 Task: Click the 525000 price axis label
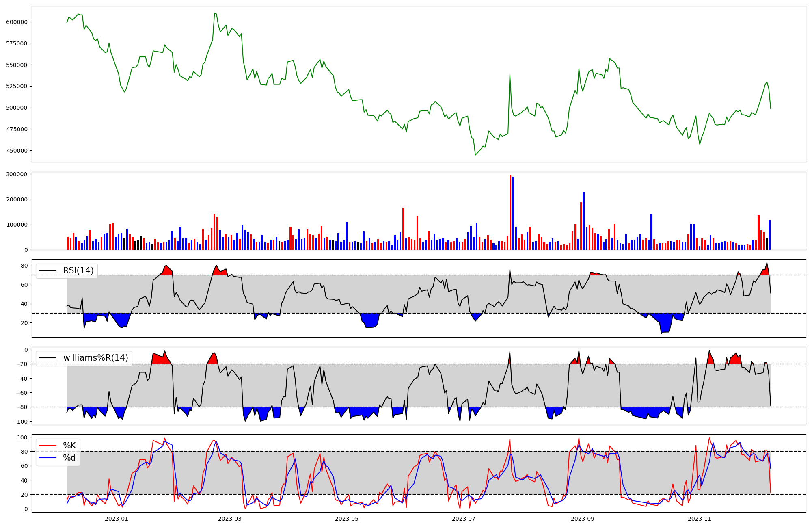point(17,86)
